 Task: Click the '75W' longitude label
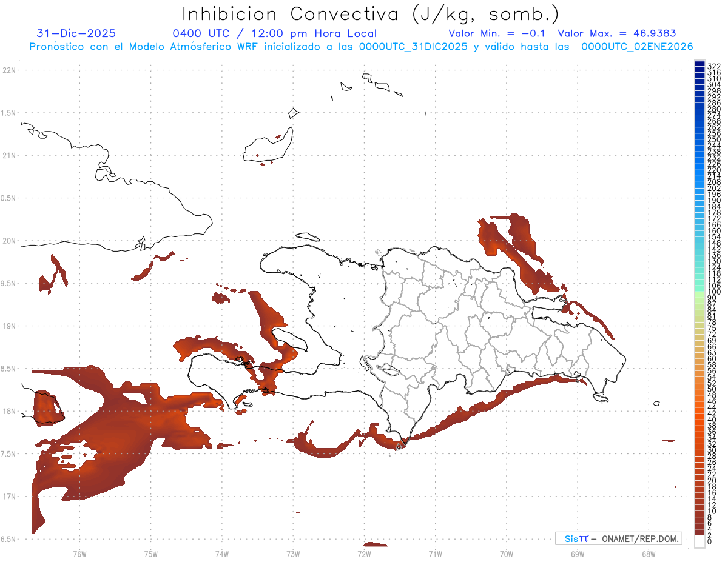tap(150, 554)
